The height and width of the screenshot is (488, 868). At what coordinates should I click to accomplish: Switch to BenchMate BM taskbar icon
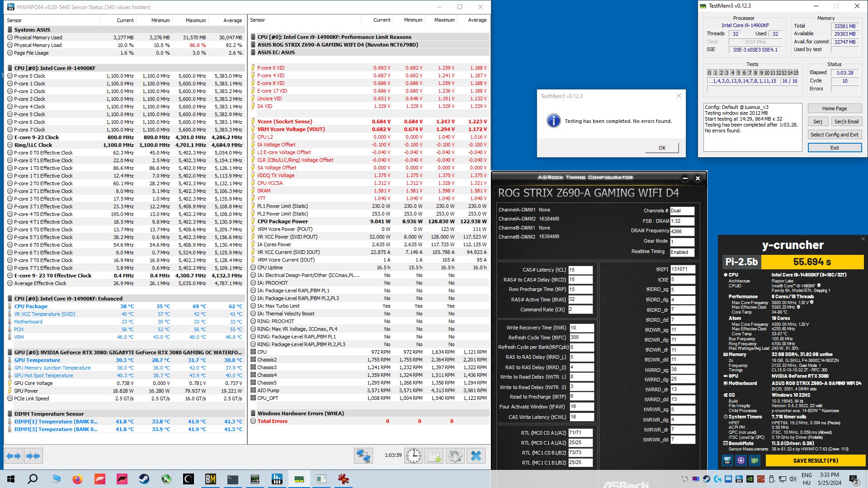(x=211, y=479)
